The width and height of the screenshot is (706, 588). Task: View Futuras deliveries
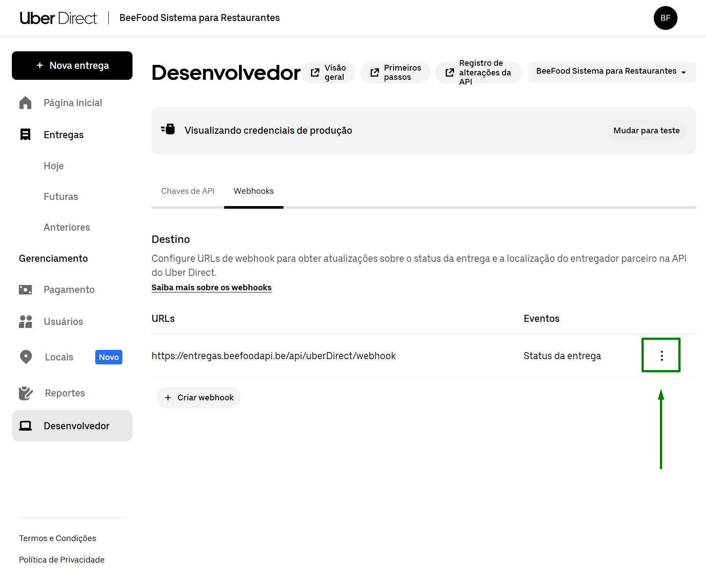click(61, 196)
